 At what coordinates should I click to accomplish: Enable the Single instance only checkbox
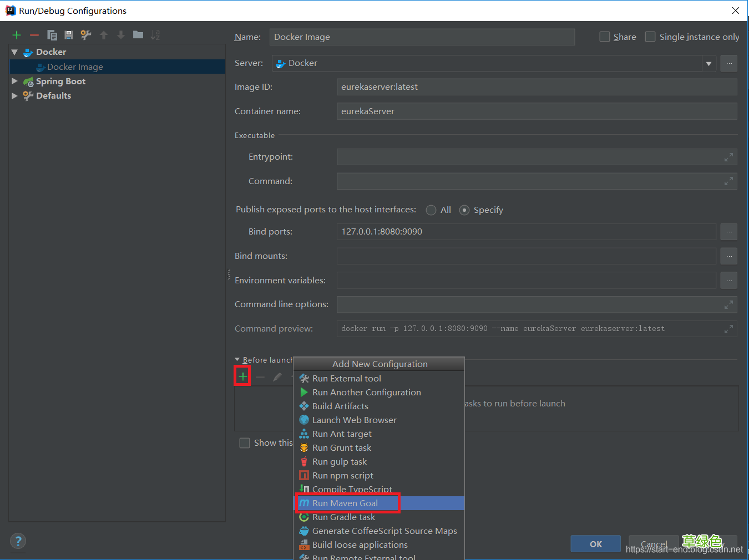pos(650,37)
